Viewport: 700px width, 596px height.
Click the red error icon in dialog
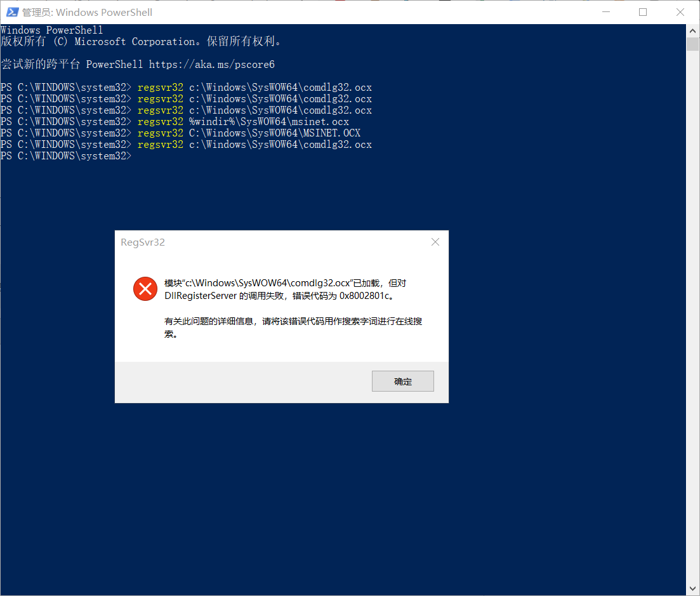[145, 289]
